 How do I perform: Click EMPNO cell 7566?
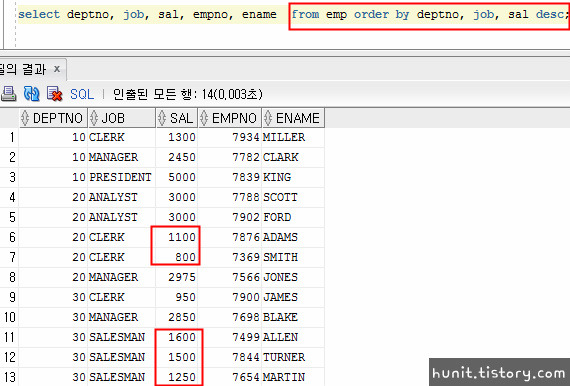tap(230, 277)
